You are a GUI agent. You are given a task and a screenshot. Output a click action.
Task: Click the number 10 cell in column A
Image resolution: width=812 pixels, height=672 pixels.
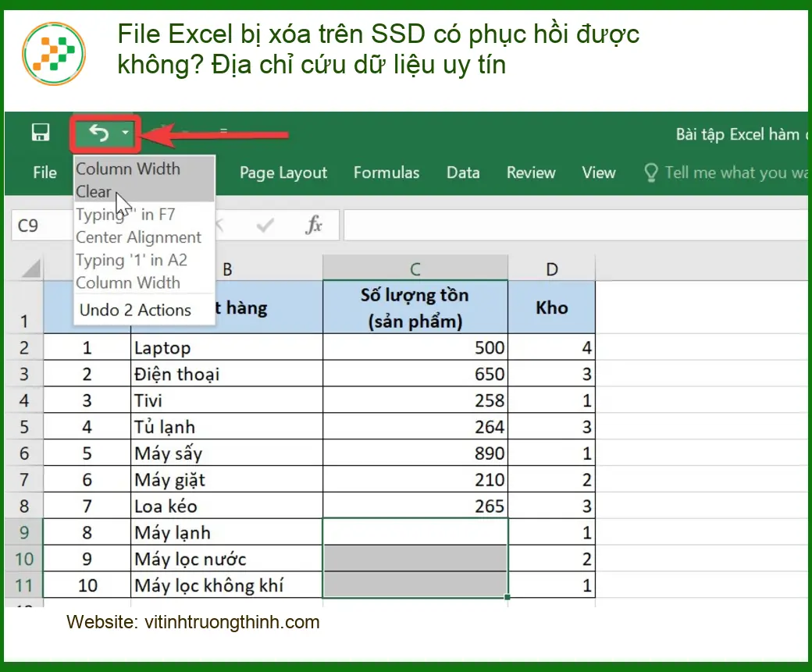(87, 585)
